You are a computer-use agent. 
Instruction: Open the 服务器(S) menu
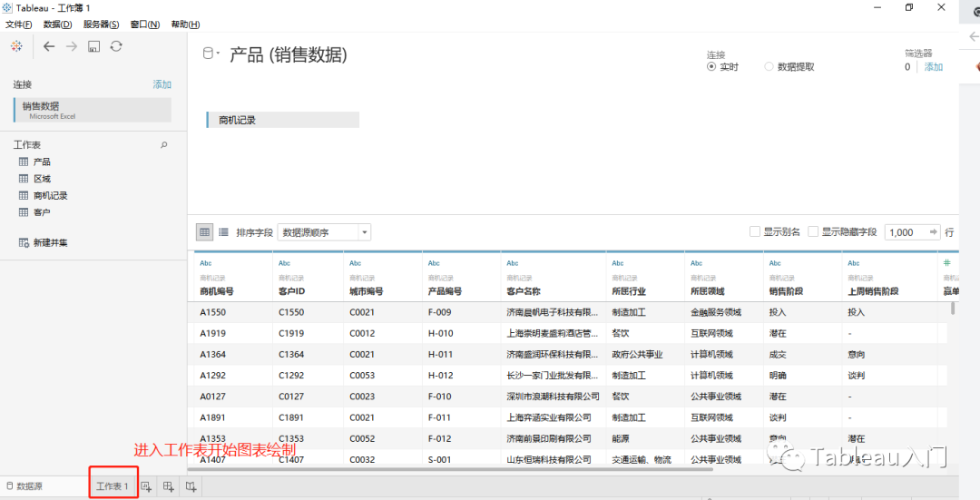point(102,25)
